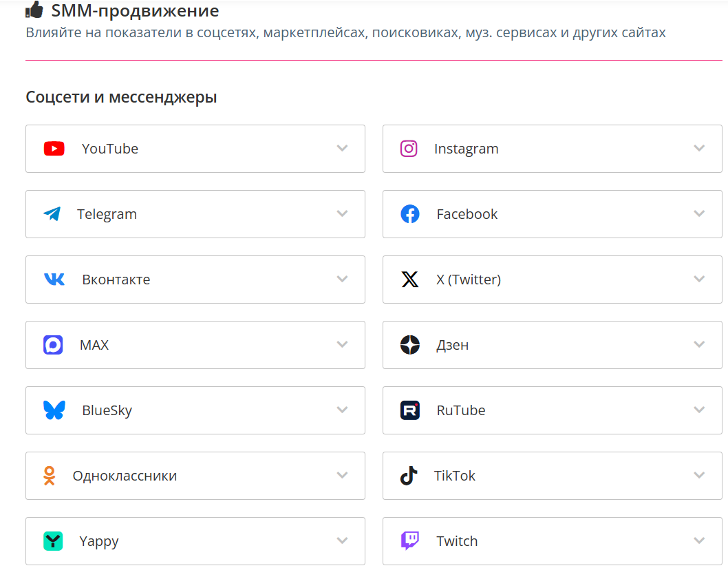728x568 pixels.
Task: Expand the YouTube dropdown chevron
Action: coord(342,148)
